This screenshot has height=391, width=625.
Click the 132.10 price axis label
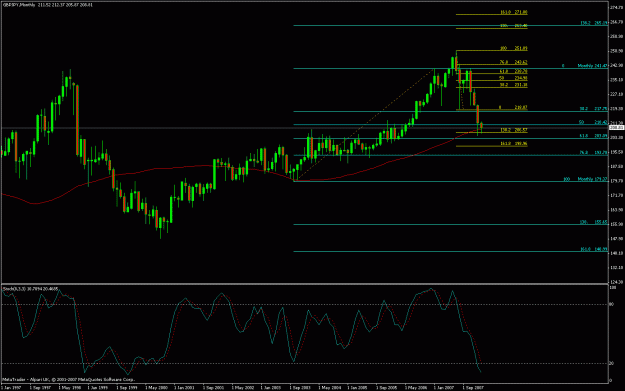tap(616, 267)
